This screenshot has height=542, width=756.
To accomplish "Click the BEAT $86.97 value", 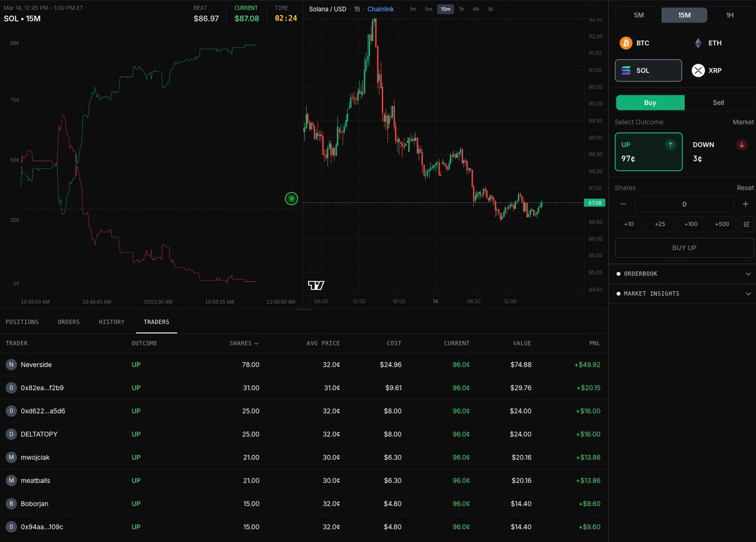I will [x=206, y=19].
